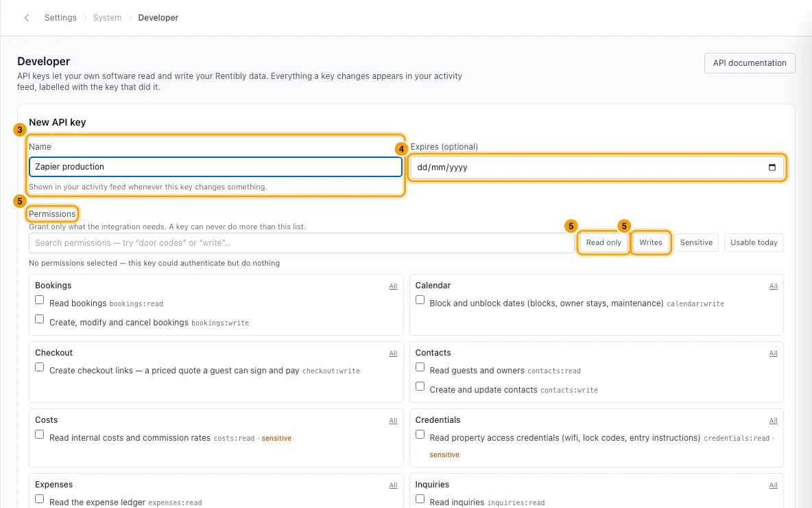Tick Read property access credentials
This screenshot has width=812, height=508.
(x=420, y=435)
